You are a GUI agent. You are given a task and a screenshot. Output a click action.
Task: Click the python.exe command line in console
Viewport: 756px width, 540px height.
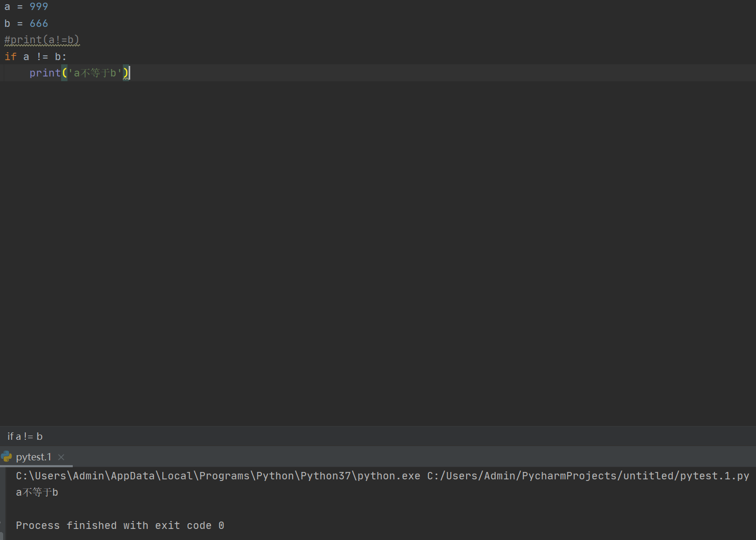(382, 476)
